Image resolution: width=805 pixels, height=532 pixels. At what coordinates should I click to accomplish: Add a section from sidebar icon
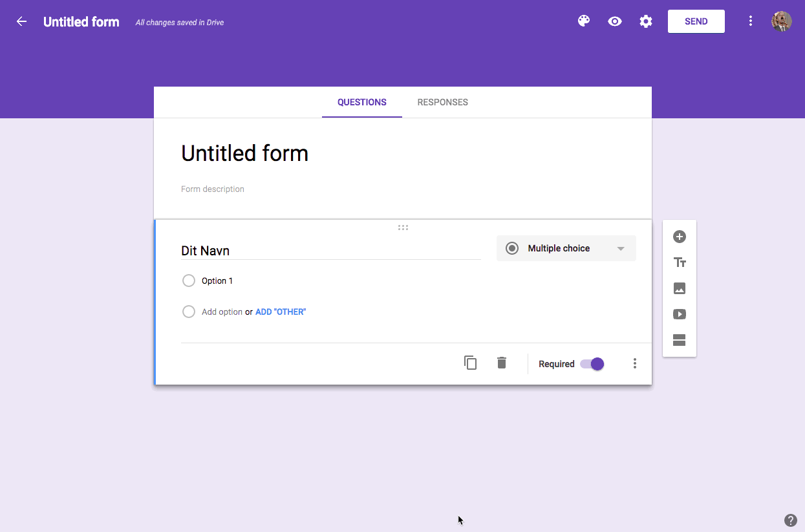coord(680,340)
